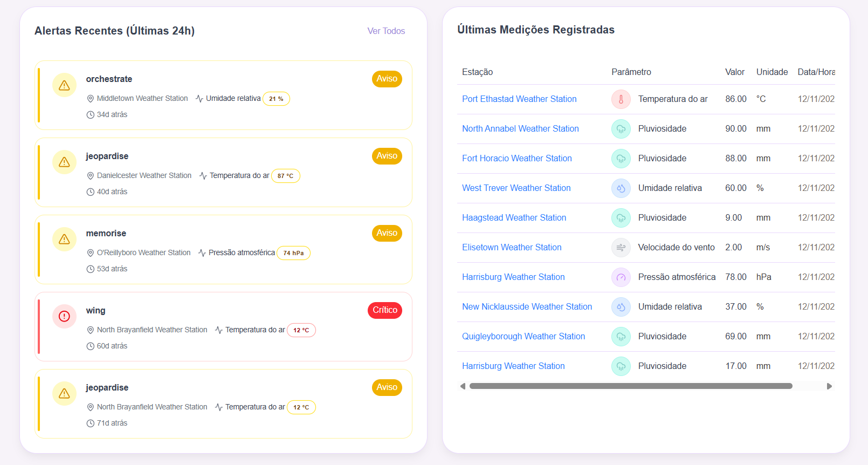868x465 pixels.
Task: Click the wind icon beside Velocidade do vento
Action: 621,248
